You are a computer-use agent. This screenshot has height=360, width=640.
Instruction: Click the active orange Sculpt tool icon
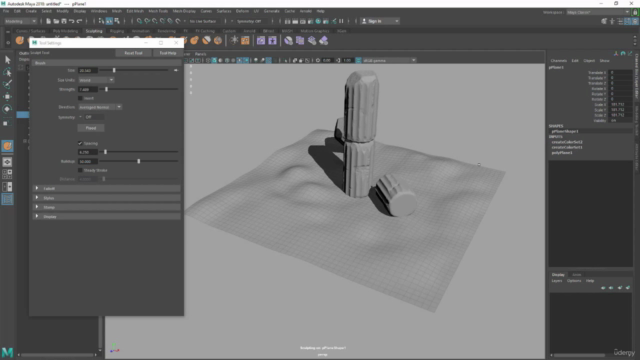coord(7,146)
